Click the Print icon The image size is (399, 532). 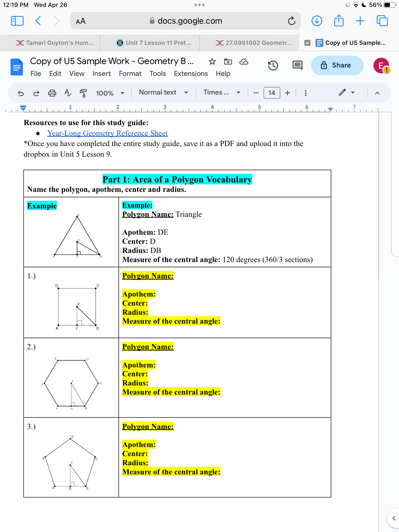click(52, 93)
